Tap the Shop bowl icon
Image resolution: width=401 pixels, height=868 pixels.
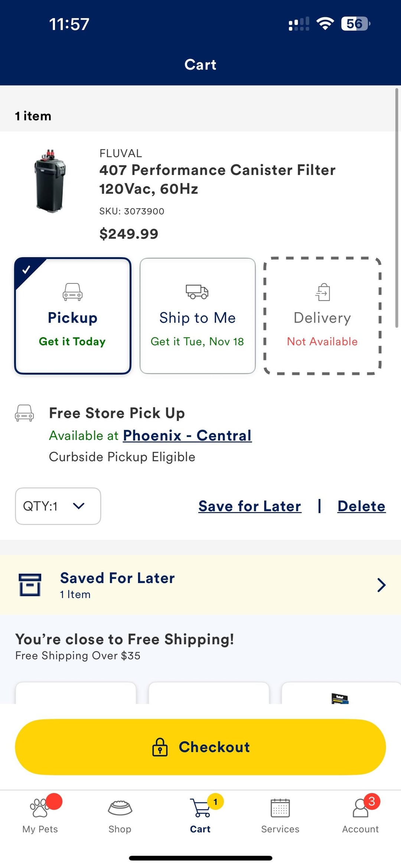(120, 808)
